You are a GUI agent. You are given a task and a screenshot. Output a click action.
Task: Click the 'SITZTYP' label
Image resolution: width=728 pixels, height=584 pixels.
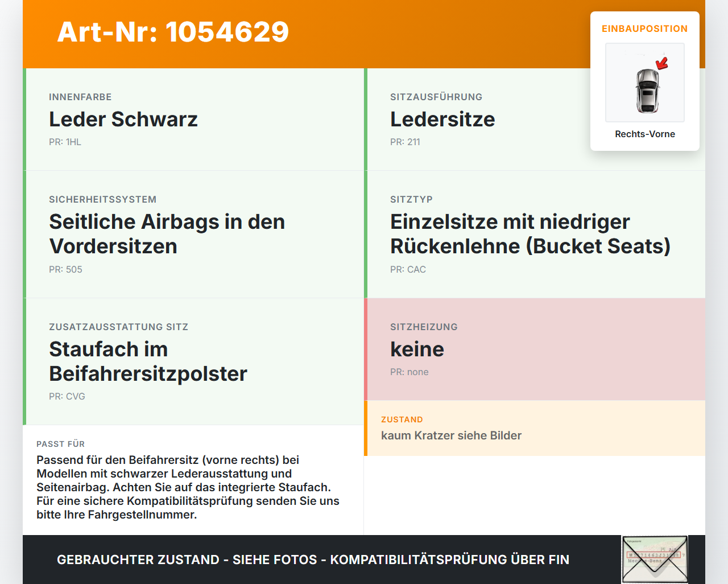(411, 199)
